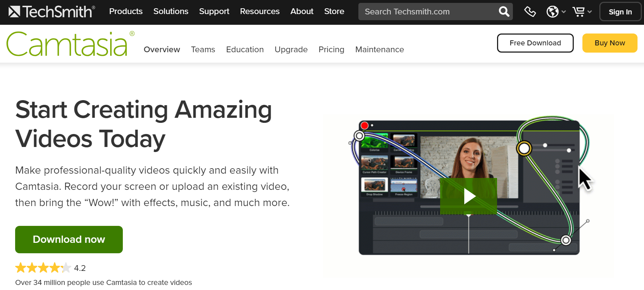This screenshot has width=644, height=290.
Task: Switch to the Pricing tab
Action: (331, 49)
